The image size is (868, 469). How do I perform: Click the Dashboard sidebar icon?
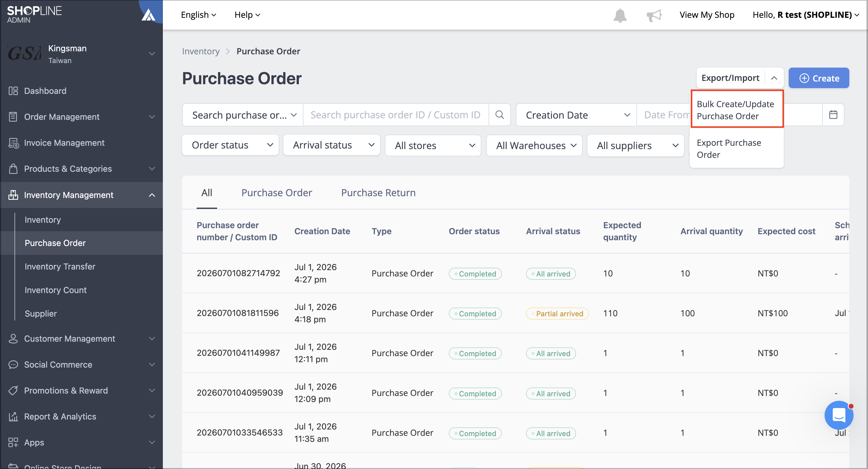[x=13, y=91]
